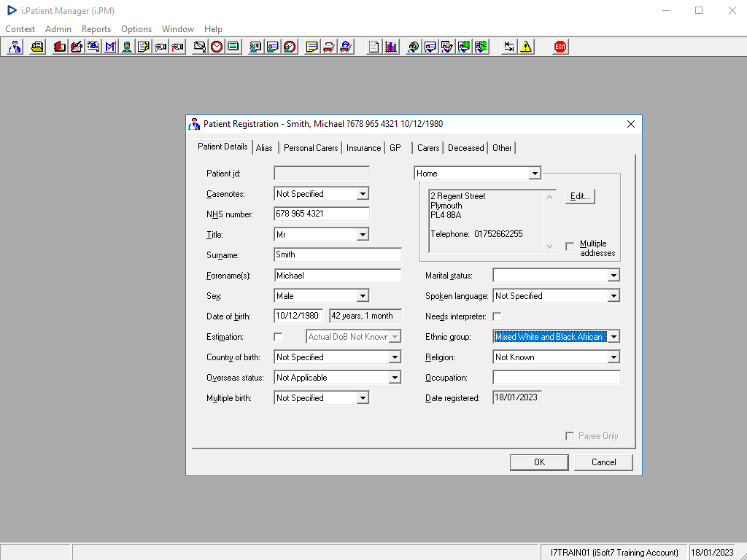Expand the Multiple birth dropdown
The height and width of the screenshot is (560, 747).
pyautogui.click(x=363, y=399)
